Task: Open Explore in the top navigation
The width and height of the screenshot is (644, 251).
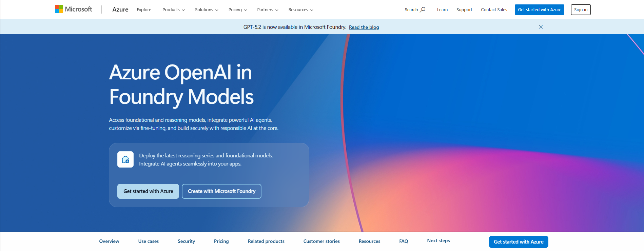Action: pyautogui.click(x=144, y=10)
